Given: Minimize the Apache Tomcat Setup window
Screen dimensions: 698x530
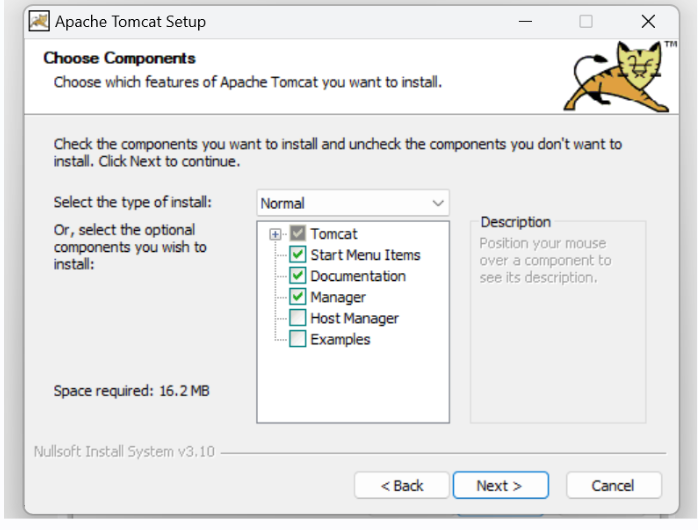Looking at the screenshot, I should click(526, 21).
